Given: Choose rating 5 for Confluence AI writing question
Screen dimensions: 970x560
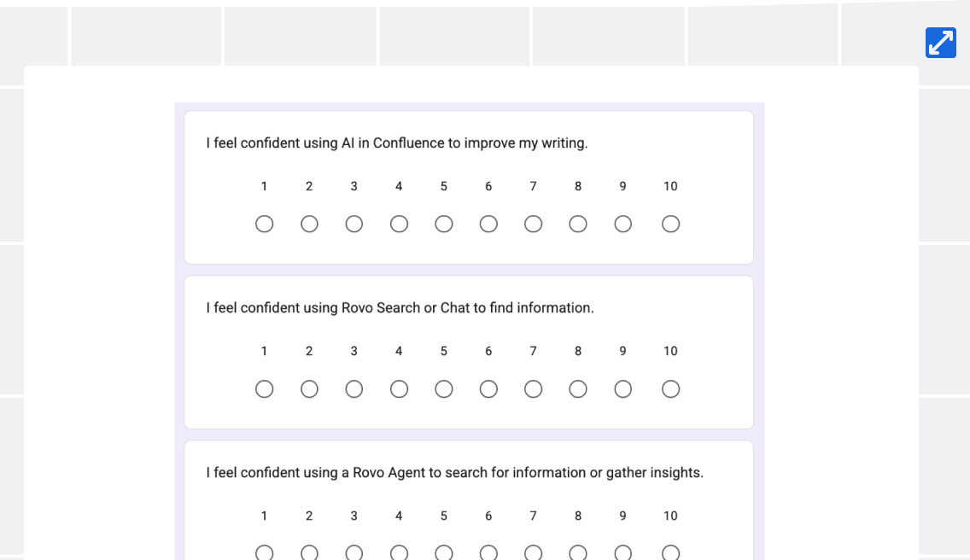Looking at the screenshot, I should pos(443,224).
